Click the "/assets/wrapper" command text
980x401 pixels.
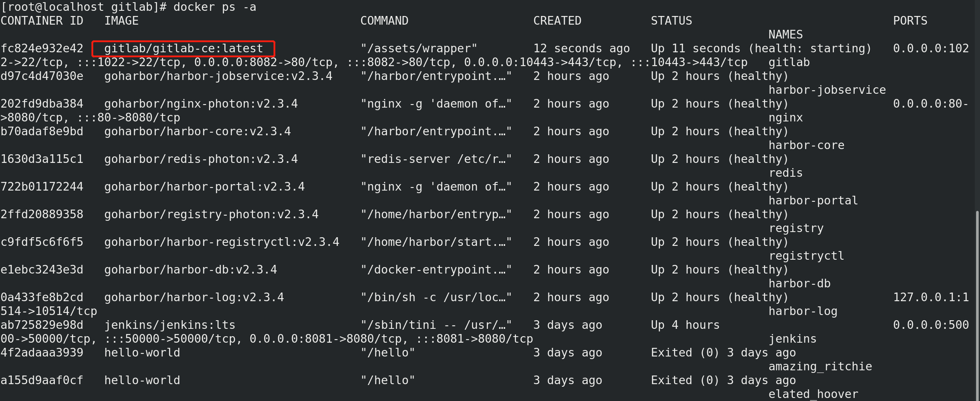[419, 48]
